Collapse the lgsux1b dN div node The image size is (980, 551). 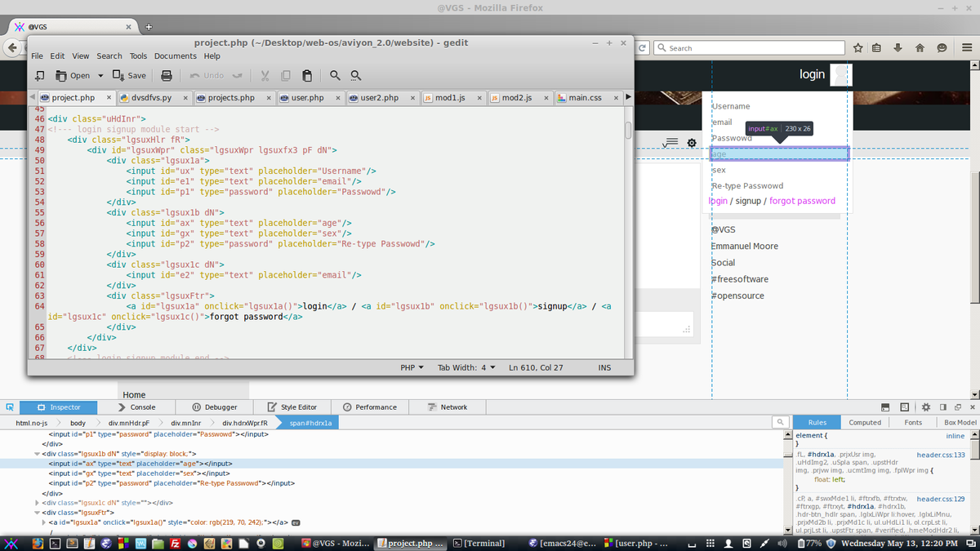(37, 453)
